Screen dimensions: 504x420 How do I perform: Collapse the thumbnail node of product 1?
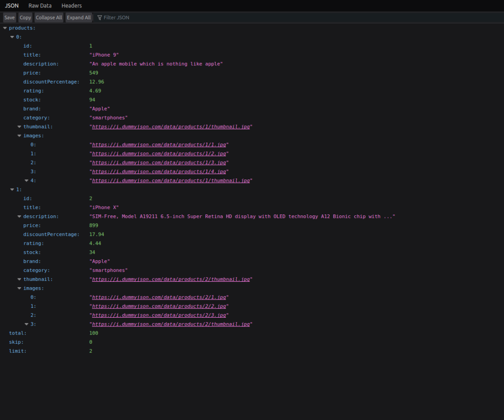point(18,279)
